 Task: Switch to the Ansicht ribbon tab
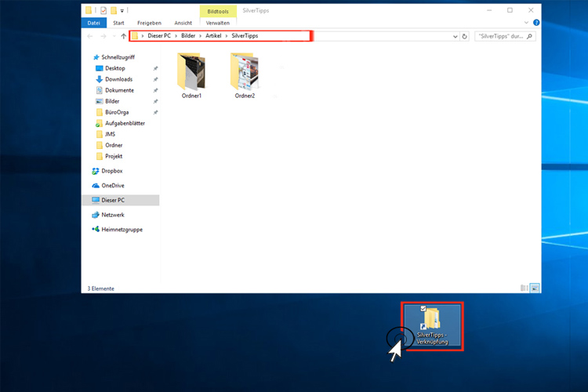tap(183, 24)
